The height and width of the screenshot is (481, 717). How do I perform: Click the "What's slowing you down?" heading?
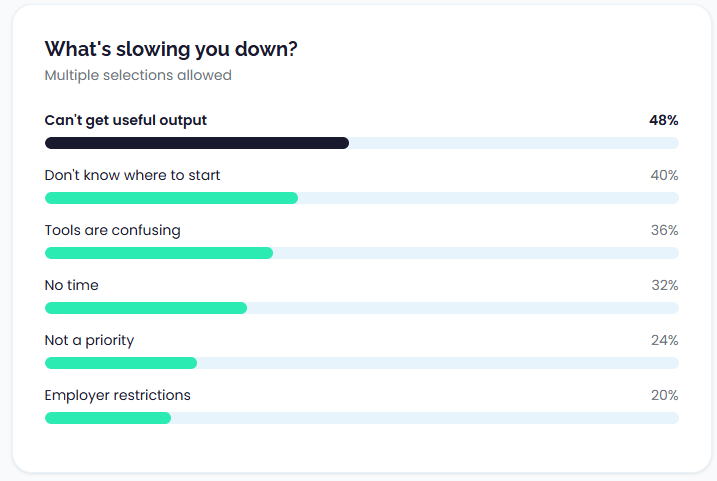pyautogui.click(x=171, y=49)
